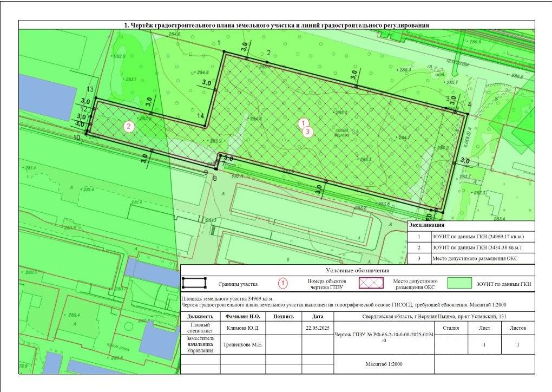Click the circled number 1 marker inside the plot
Screen dimensions: 552x392
click(x=303, y=123)
